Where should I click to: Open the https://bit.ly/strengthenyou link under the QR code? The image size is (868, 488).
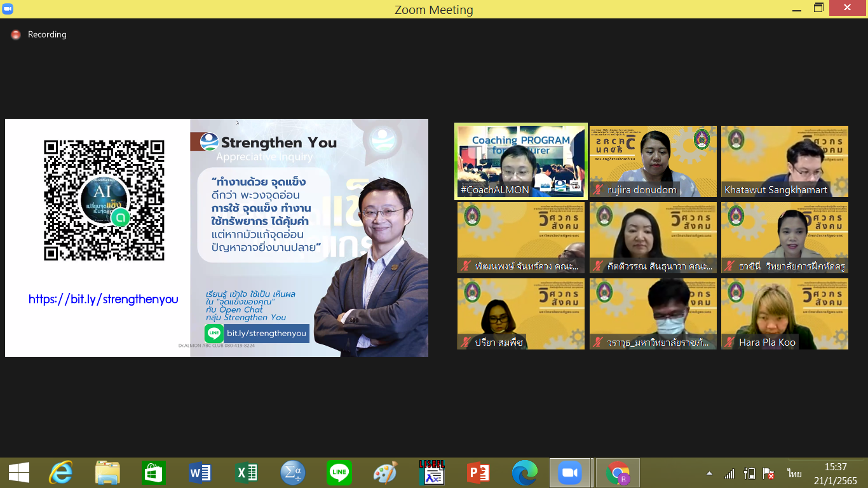tap(104, 299)
